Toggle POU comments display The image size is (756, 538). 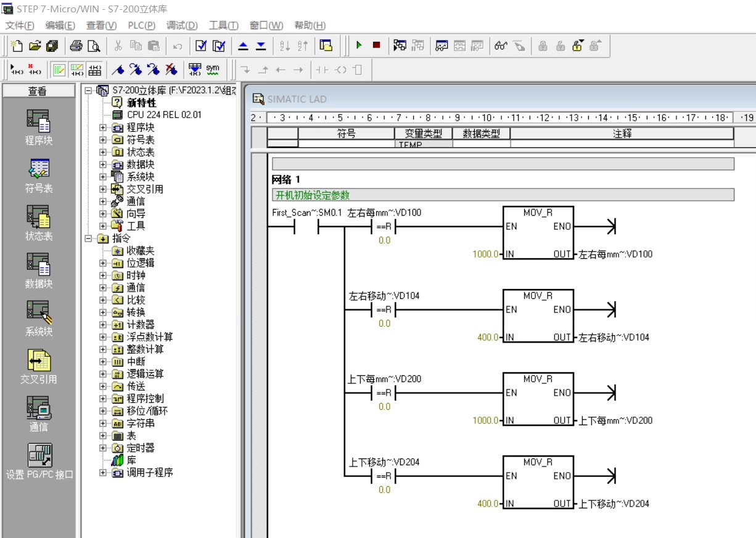tap(59, 70)
